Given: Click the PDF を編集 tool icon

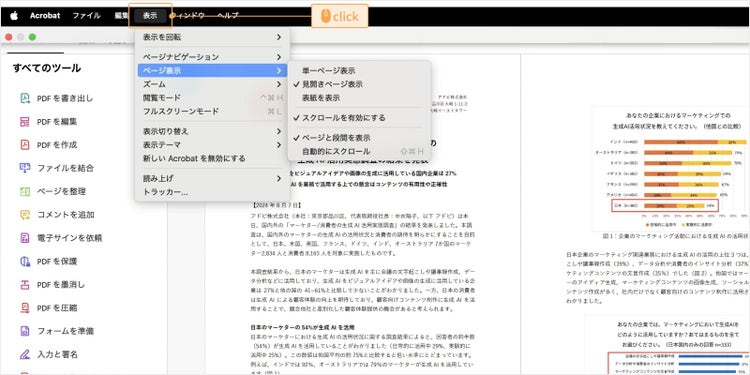Looking at the screenshot, I should click(x=25, y=121).
